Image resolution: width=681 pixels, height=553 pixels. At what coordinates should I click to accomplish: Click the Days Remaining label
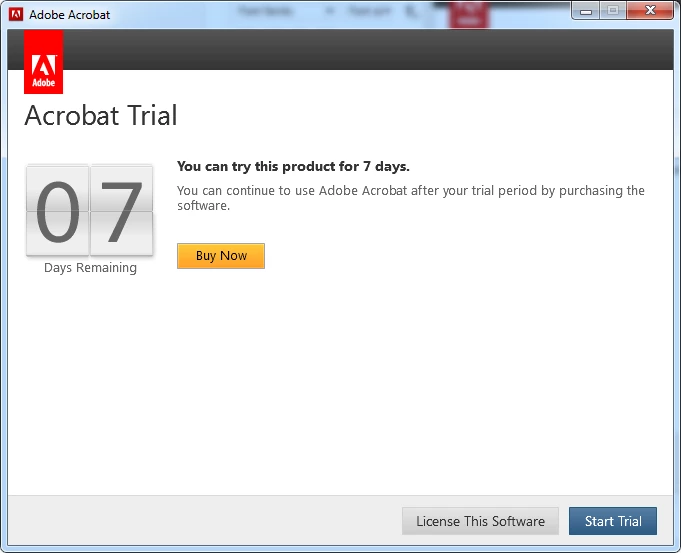pyautogui.click(x=90, y=268)
